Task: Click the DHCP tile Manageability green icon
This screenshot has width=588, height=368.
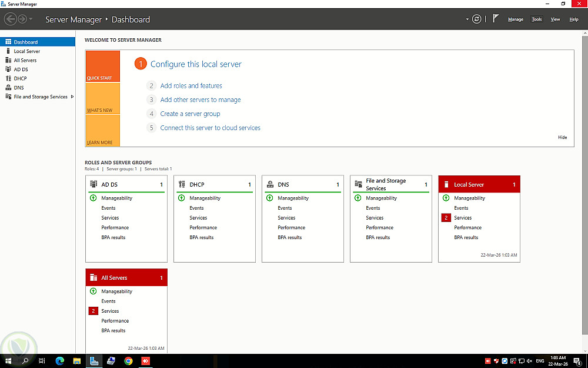Action: tap(182, 197)
